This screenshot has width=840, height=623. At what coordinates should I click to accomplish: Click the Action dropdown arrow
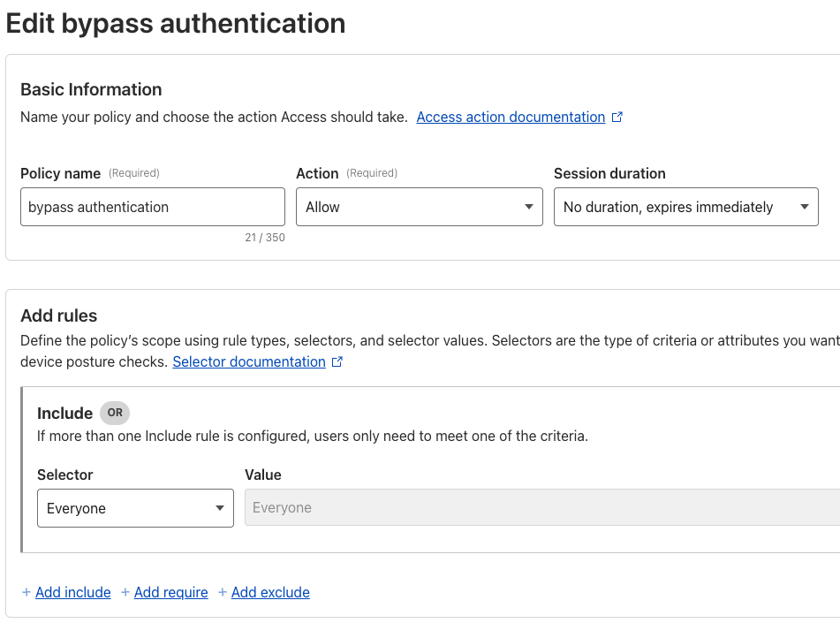click(x=529, y=207)
